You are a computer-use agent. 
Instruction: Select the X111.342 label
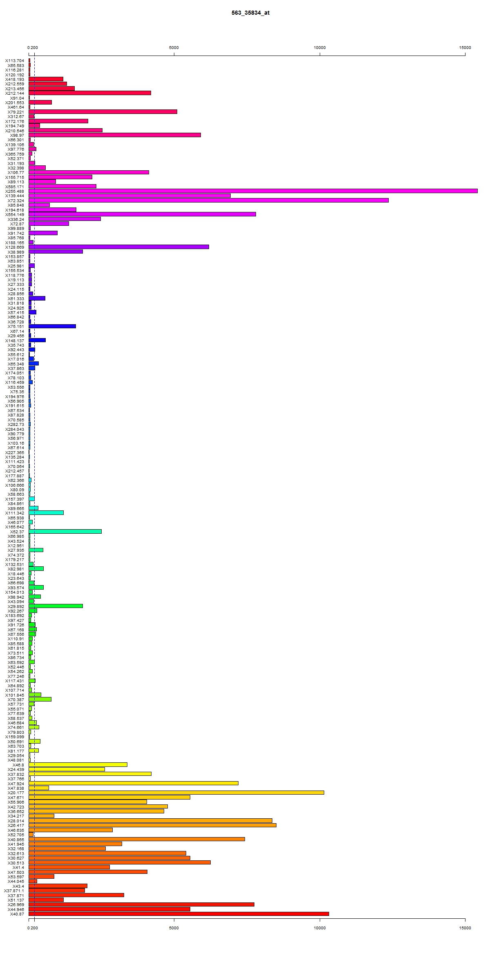(x=15, y=513)
